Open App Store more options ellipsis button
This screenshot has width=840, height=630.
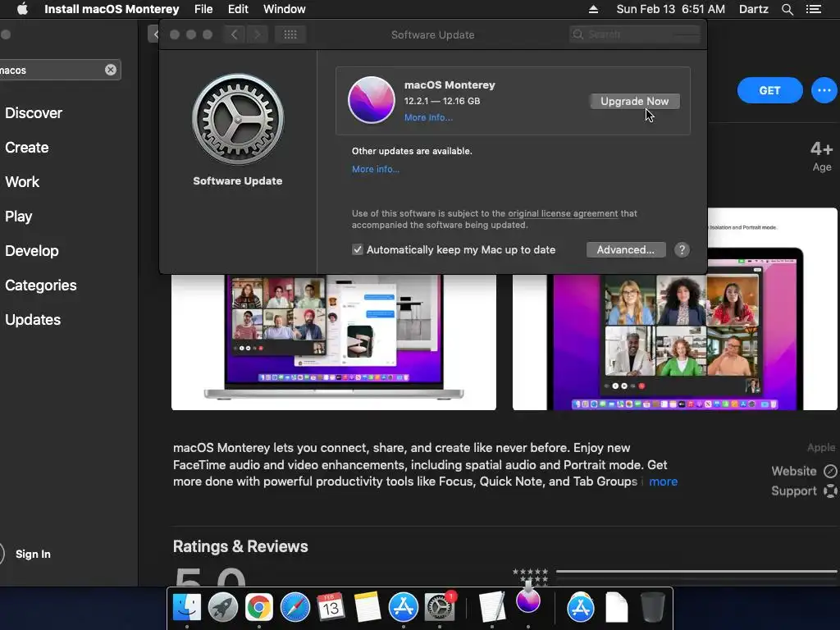(824, 90)
